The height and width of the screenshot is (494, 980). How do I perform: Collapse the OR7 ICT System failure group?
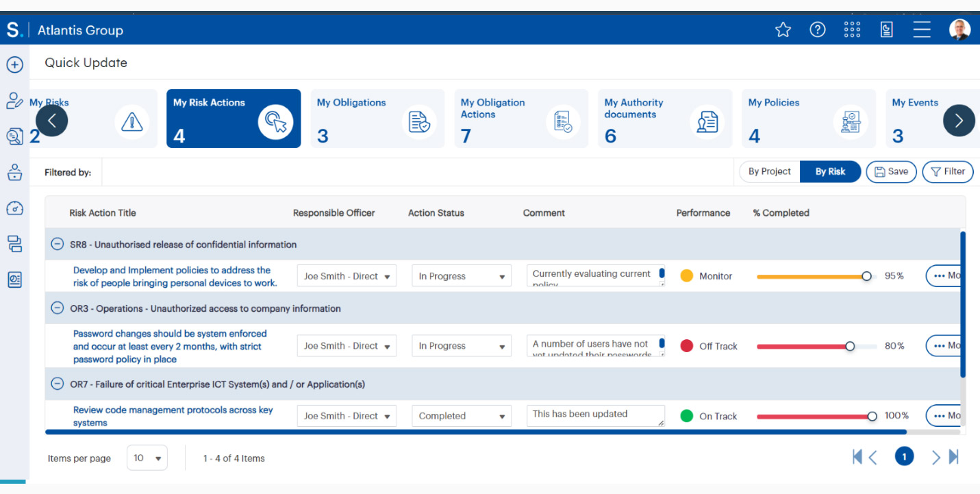click(58, 384)
